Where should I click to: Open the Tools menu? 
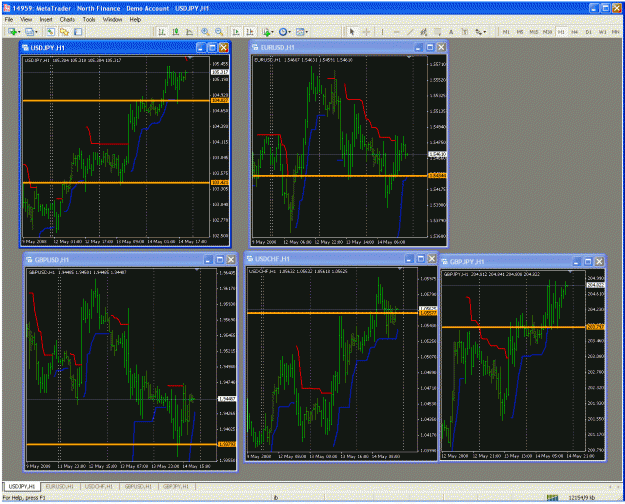(x=89, y=19)
